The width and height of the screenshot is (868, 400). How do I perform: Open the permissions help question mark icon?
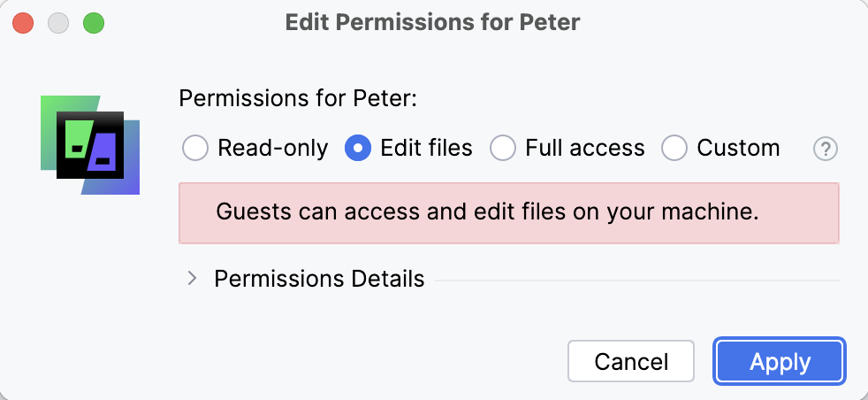825,149
